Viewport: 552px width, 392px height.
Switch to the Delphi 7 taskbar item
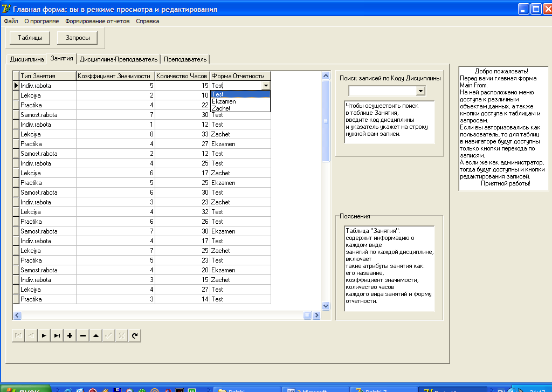[x=382, y=389]
